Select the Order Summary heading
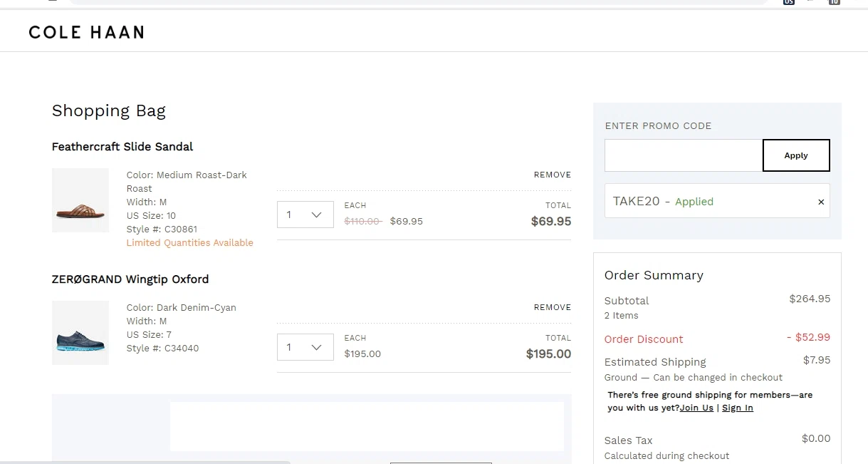 [654, 275]
